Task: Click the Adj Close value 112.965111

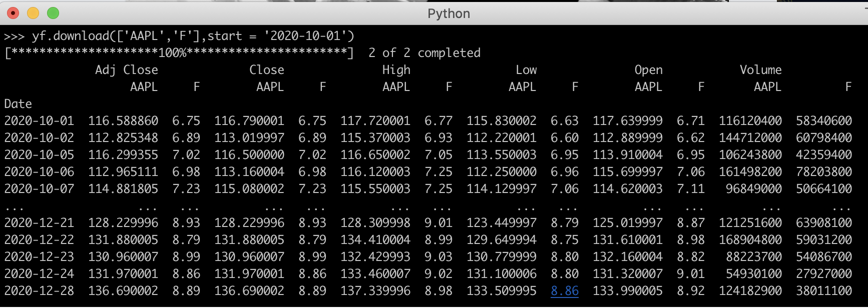Action: (123, 172)
